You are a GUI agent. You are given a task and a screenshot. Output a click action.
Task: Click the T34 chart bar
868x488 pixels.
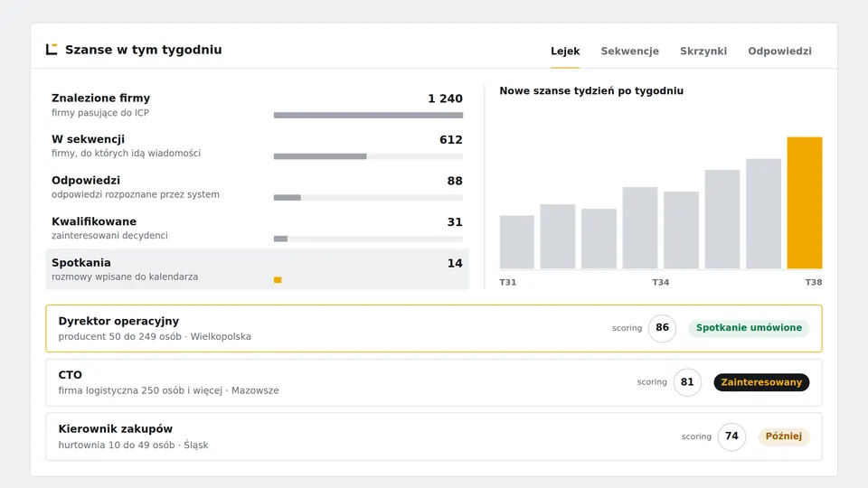[x=640, y=228]
